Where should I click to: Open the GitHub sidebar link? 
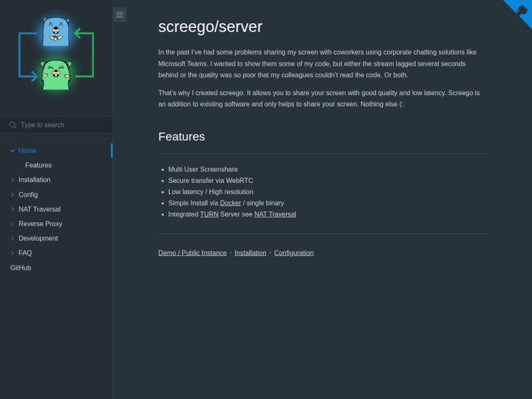[x=21, y=268]
